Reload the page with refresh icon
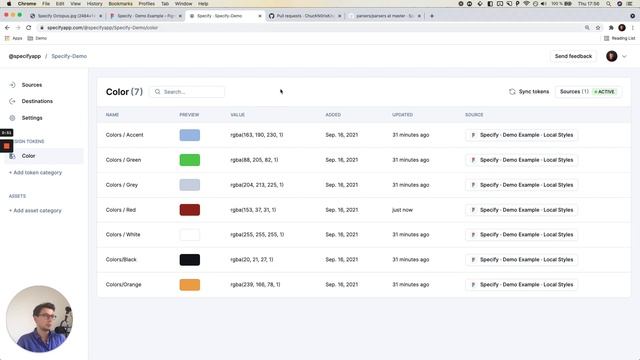Image resolution: width=640 pixels, height=360 pixels. [29, 28]
